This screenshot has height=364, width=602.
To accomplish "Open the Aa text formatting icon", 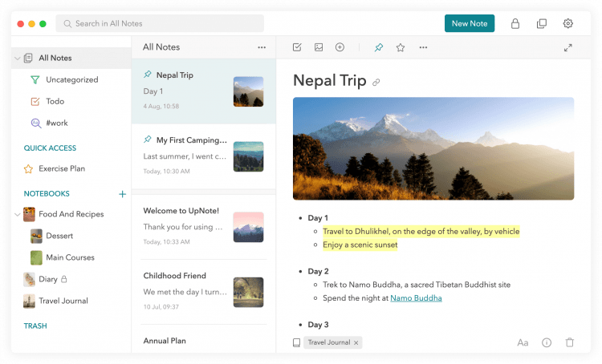I will (523, 342).
